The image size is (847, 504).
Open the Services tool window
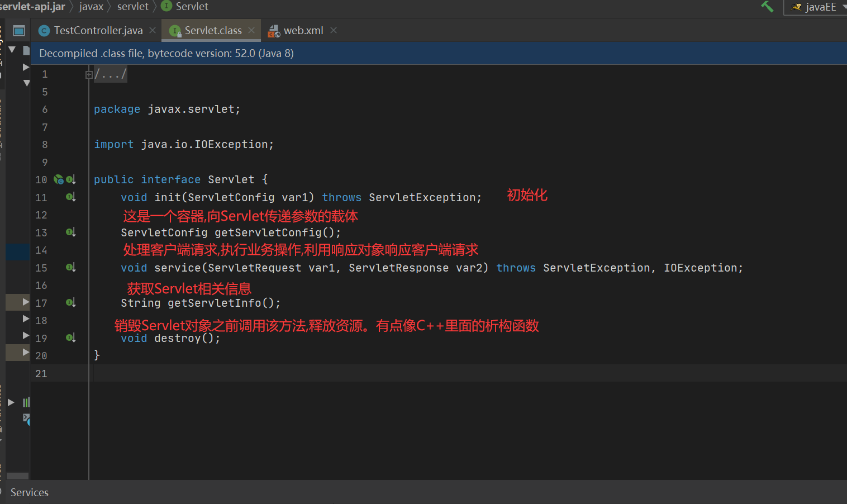coord(30,492)
